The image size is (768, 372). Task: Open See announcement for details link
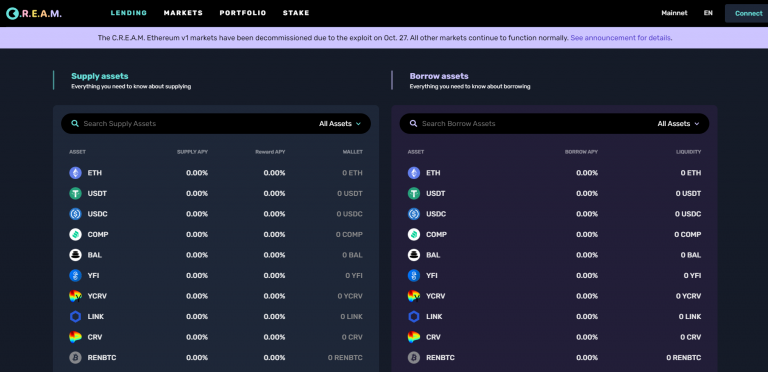point(621,38)
